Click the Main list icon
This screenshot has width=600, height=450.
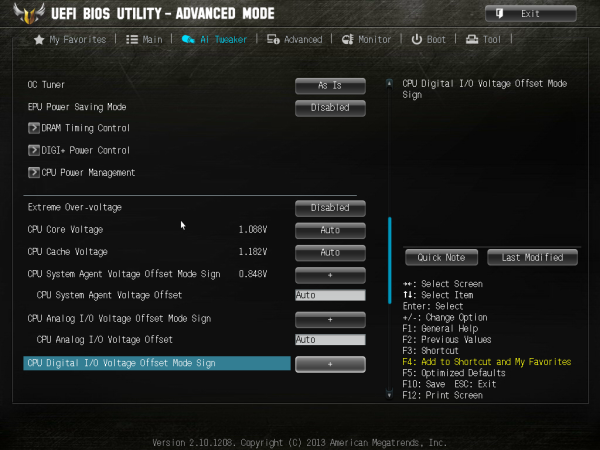pyautogui.click(x=132, y=39)
